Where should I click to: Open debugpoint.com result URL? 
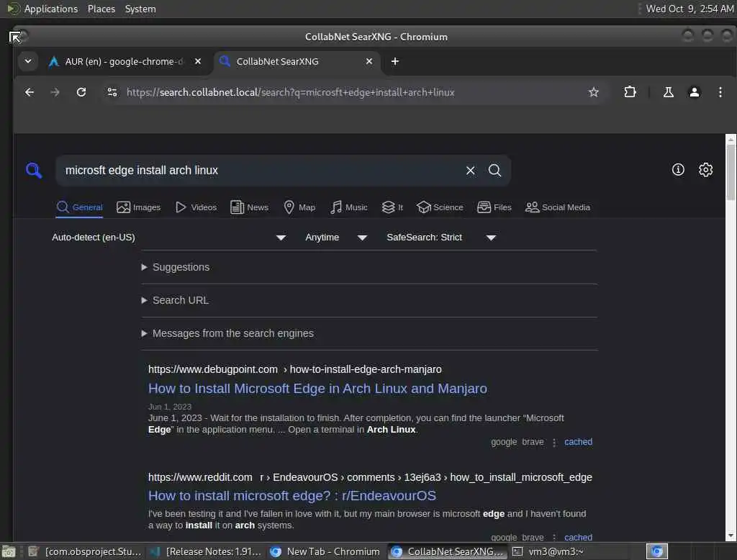(x=294, y=369)
